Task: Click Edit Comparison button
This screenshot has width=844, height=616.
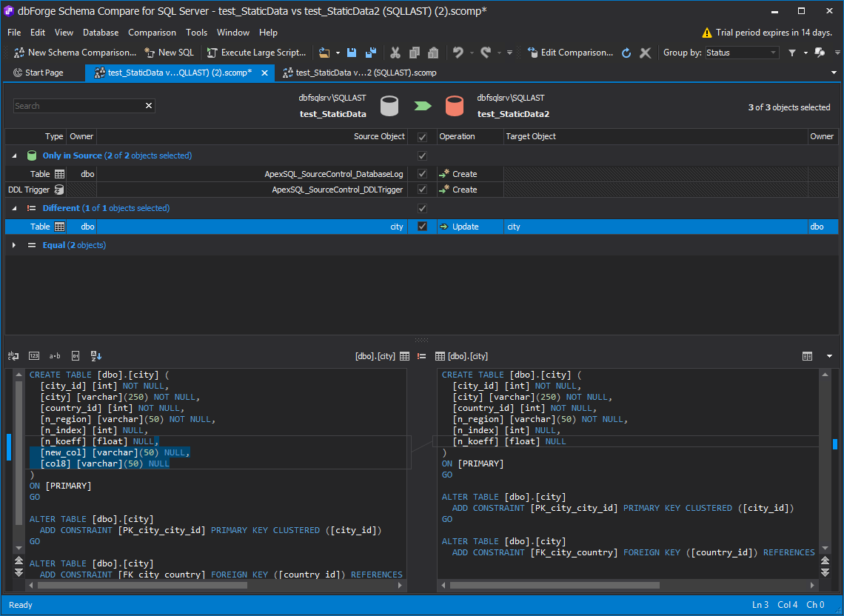Action: coord(571,53)
